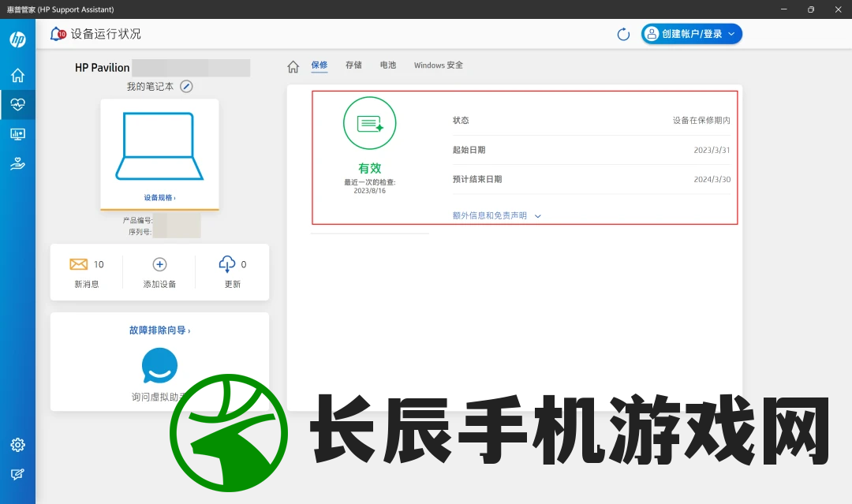Click the 我的笔记本 nickname text
852x504 pixels.
click(150, 86)
